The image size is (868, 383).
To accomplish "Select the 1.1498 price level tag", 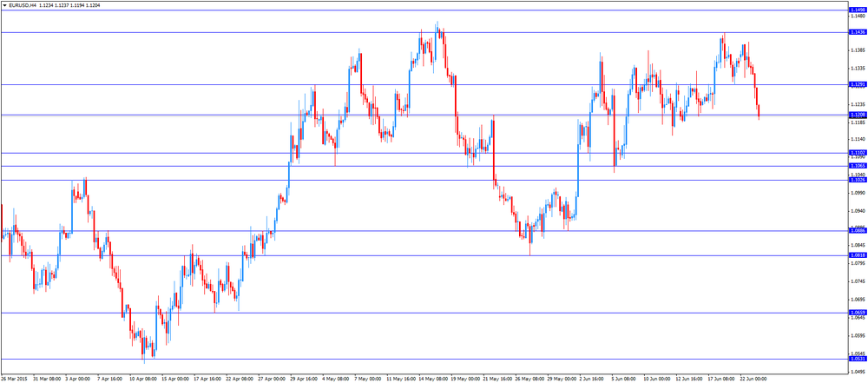I will [x=857, y=10].
